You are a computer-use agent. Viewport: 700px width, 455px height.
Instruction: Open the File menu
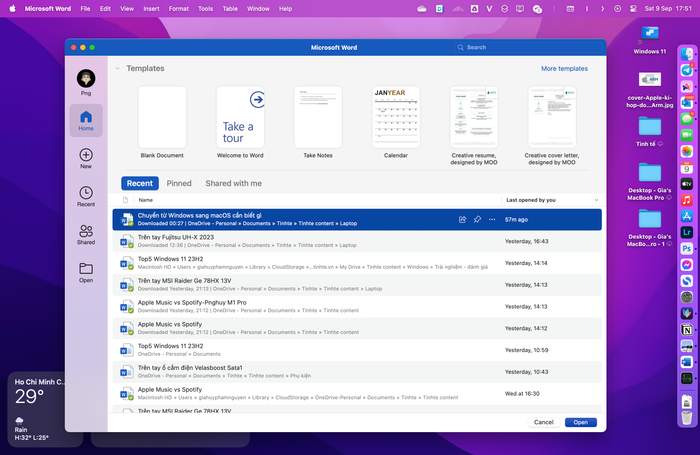(85, 8)
